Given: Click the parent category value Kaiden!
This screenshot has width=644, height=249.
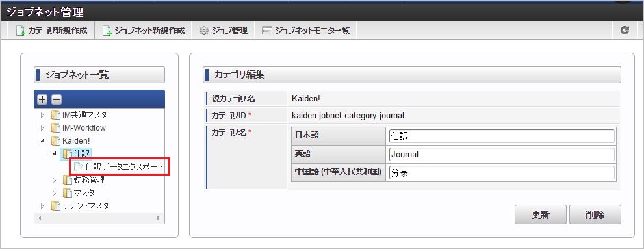Looking at the screenshot, I should point(306,98).
